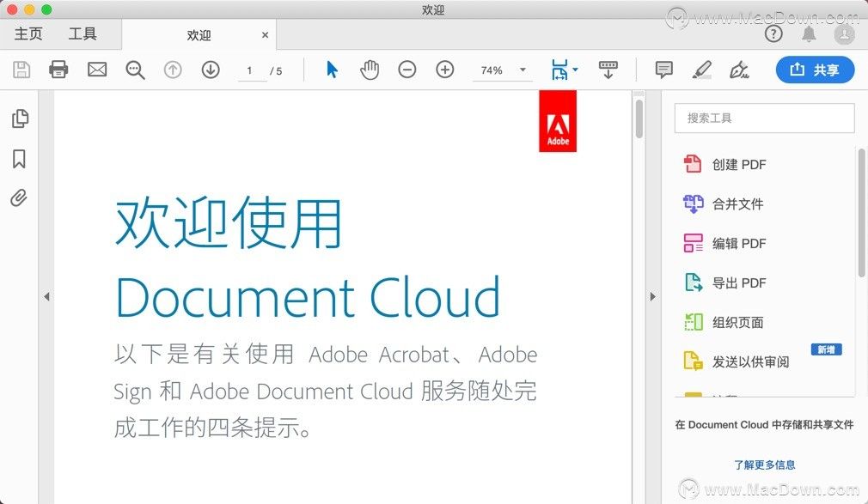The height and width of the screenshot is (504, 868).
Task: Add a sticky note comment
Action: [x=663, y=70]
